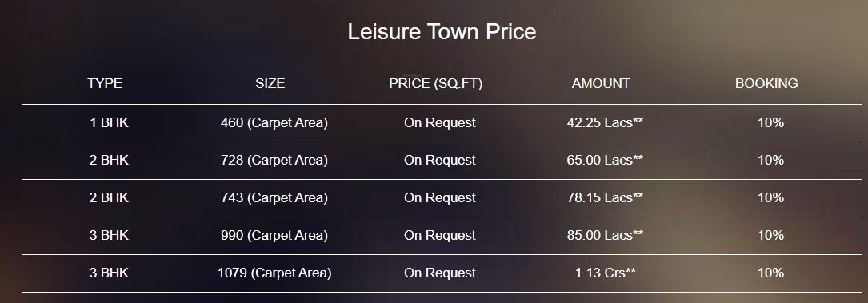Click On Request in the 990 Carpet Area row

click(x=440, y=236)
